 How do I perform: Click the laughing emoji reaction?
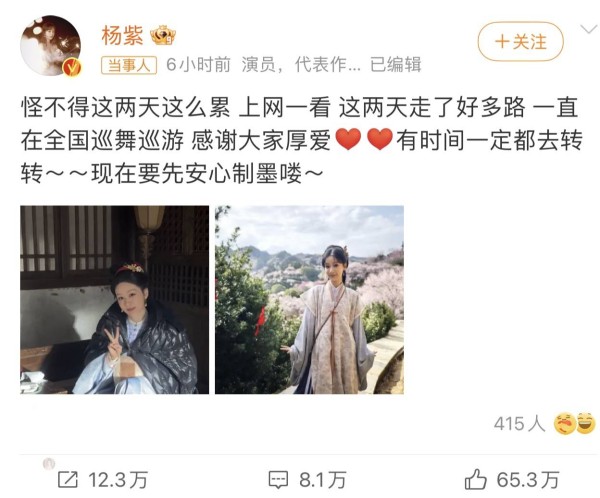586,423
